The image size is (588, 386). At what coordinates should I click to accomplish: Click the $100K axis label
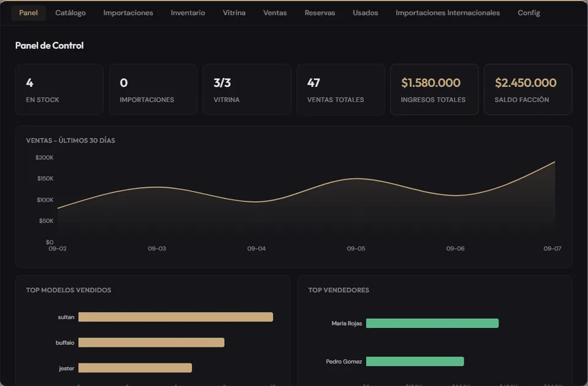[x=45, y=200]
